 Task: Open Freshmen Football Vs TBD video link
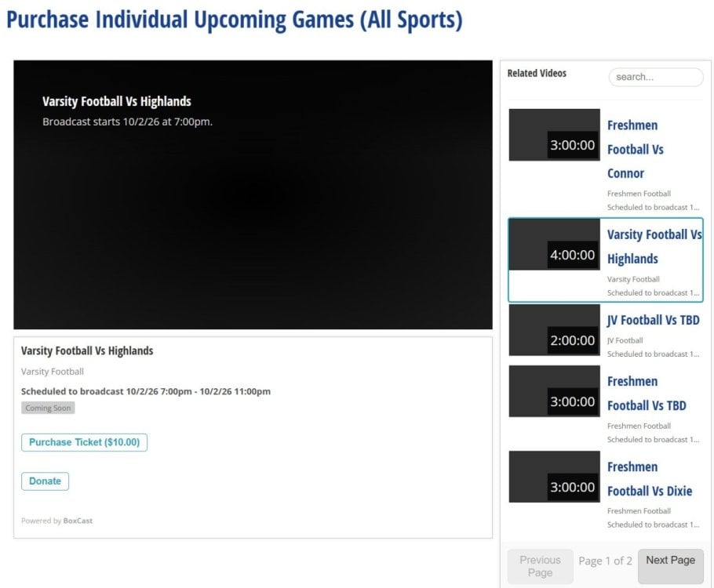tap(647, 394)
